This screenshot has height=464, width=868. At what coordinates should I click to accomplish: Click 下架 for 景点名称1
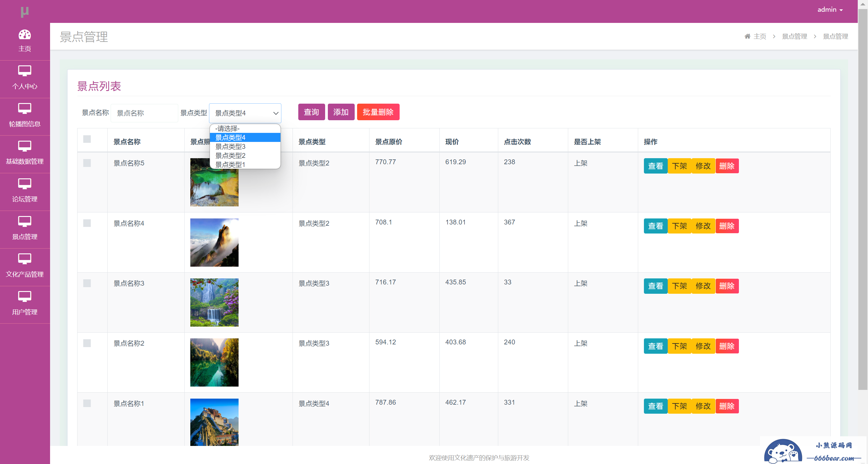click(679, 406)
